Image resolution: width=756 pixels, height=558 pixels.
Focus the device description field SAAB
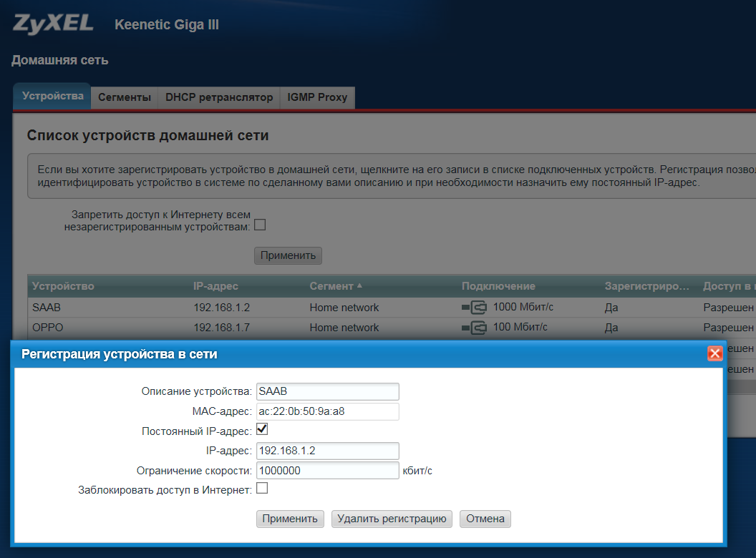(x=327, y=391)
